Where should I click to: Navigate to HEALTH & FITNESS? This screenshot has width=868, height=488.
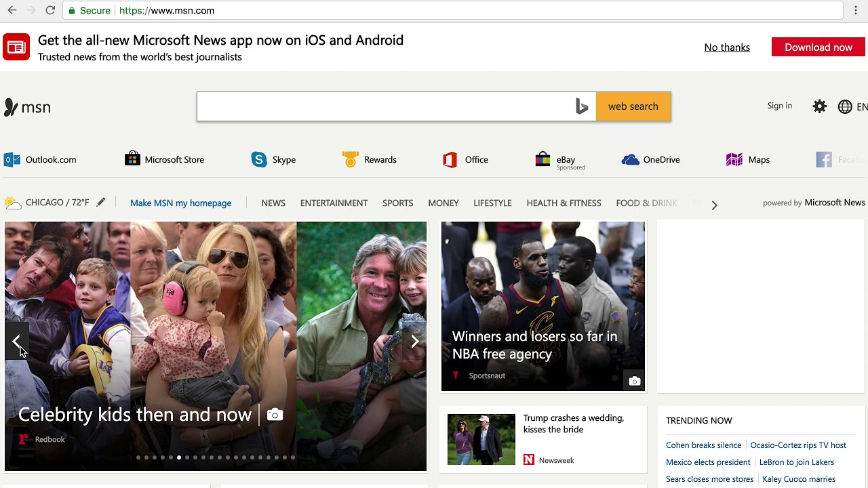pyautogui.click(x=564, y=203)
